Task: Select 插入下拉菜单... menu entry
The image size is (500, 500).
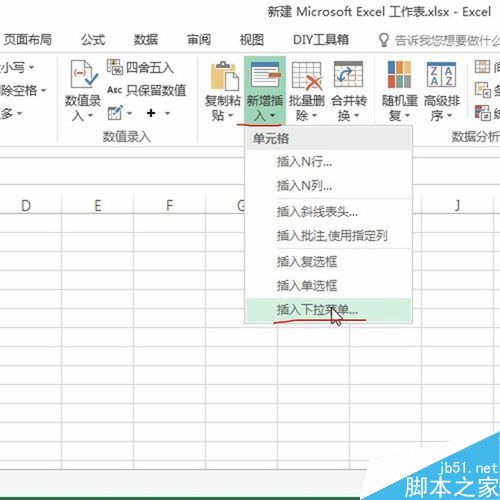Action: coord(328,310)
